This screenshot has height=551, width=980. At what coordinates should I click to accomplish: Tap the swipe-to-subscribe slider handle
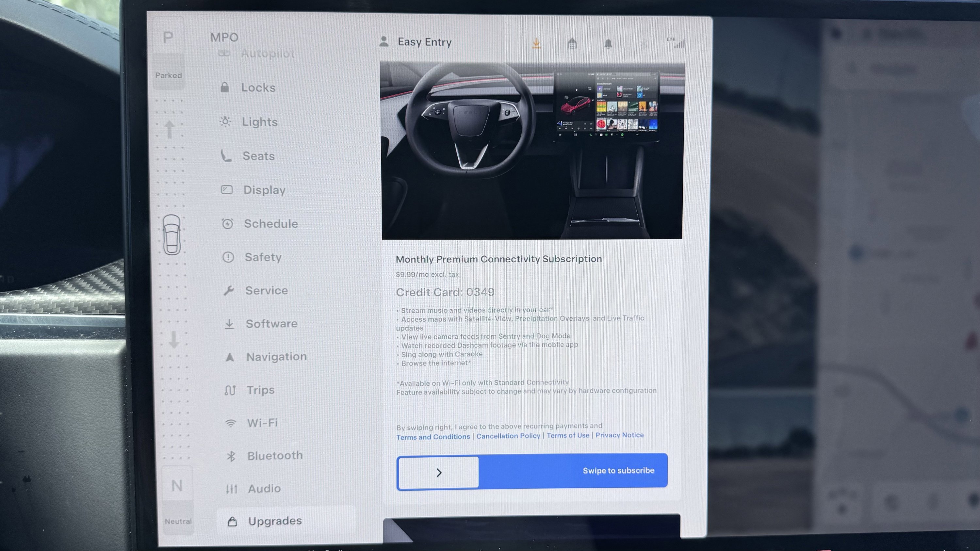(x=438, y=472)
